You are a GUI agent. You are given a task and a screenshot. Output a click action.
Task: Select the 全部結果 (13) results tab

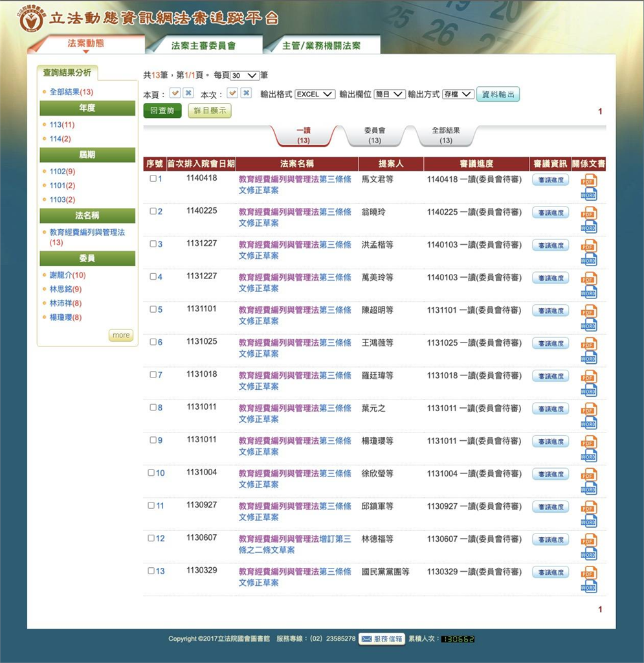[x=446, y=135]
